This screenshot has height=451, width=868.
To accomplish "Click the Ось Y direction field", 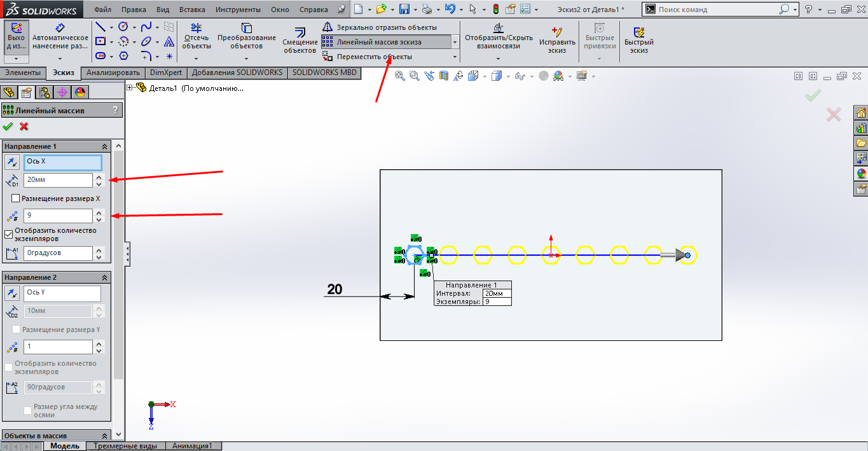I will point(62,293).
